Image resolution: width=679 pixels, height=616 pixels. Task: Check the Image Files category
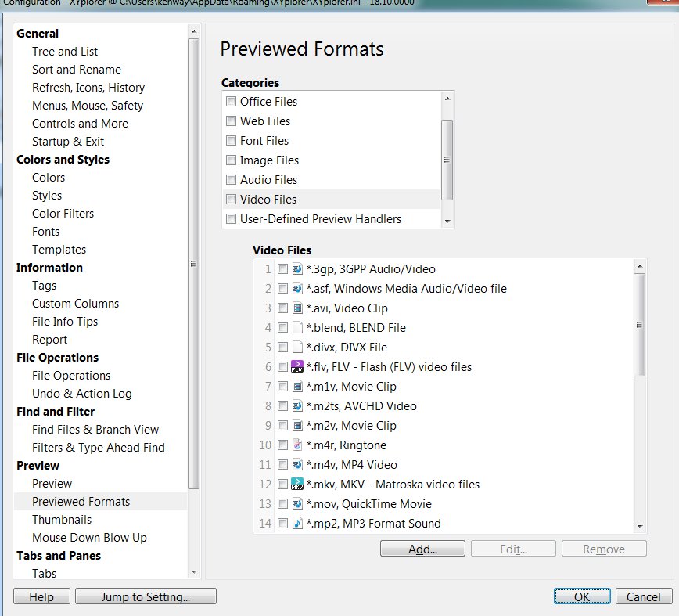click(x=231, y=160)
